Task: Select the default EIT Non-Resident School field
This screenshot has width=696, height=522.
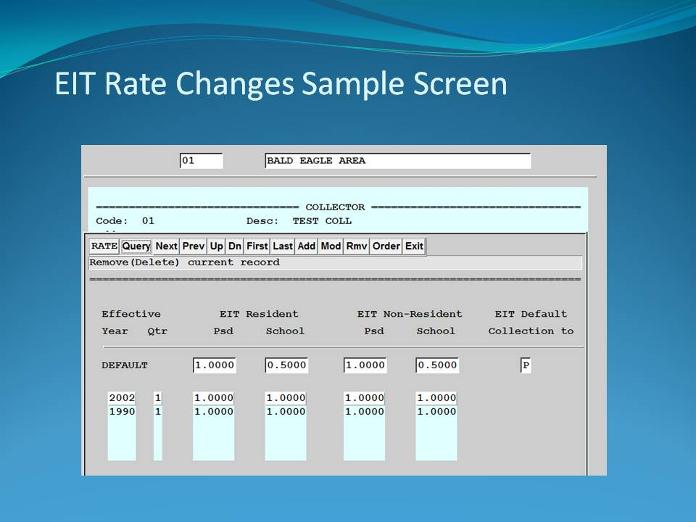Action: tap(437, 365)
